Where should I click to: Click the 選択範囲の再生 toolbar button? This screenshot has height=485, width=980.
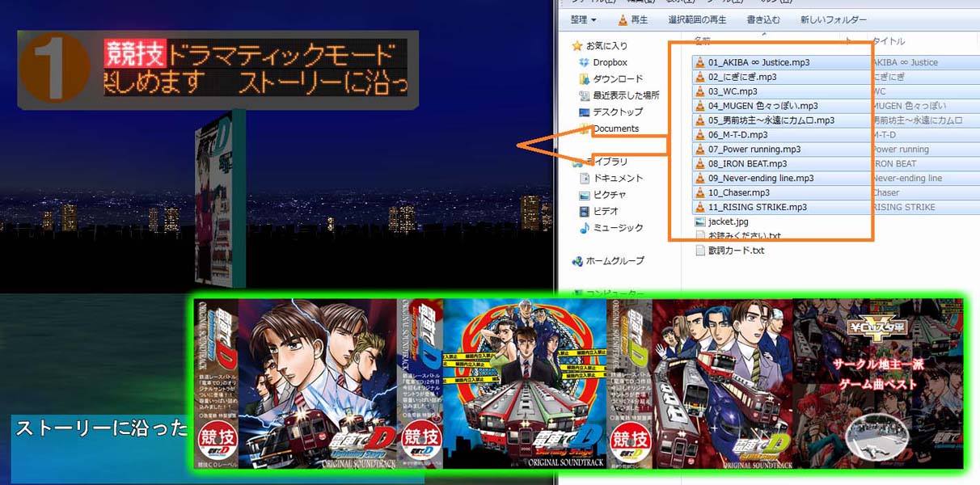tap(697, 19)
